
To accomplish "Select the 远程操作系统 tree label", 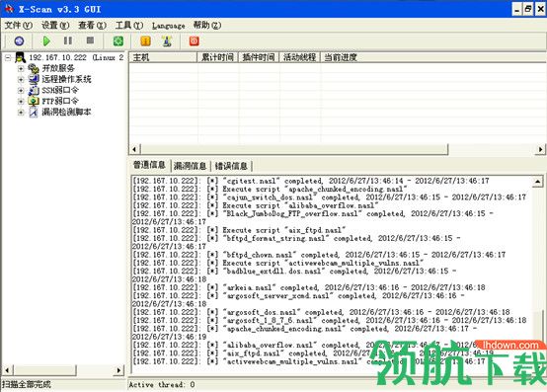I will pyautogui.click(x=66, y=79).
